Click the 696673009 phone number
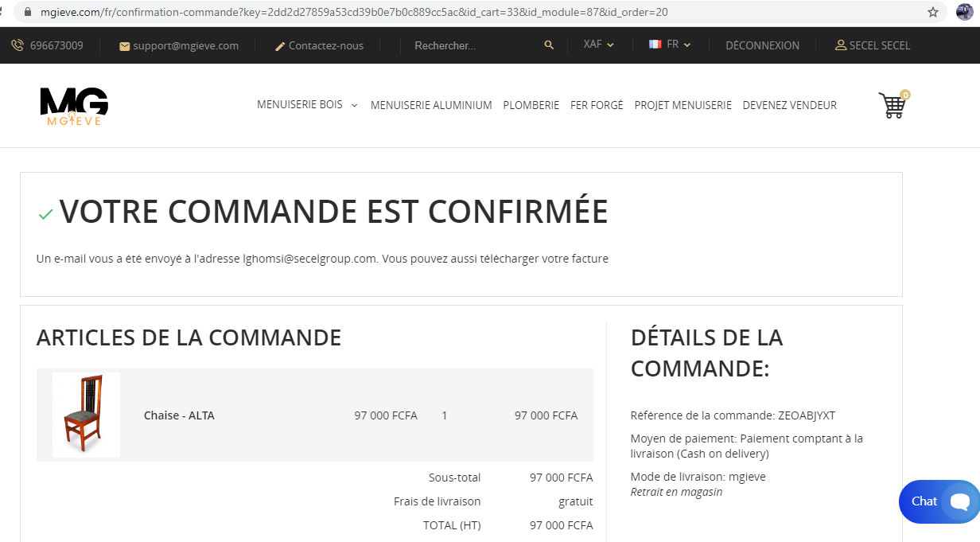Image resolution: width=980 pixels, height=542 pixels. (56, 45)
